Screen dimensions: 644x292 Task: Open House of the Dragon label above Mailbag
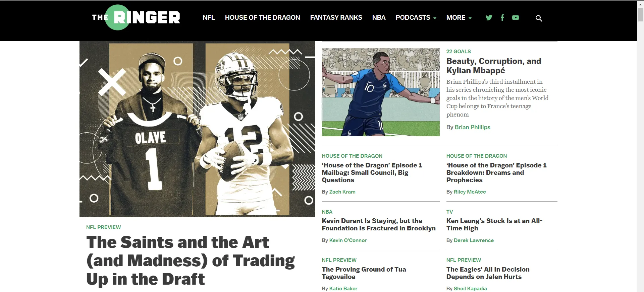point(352,156)
